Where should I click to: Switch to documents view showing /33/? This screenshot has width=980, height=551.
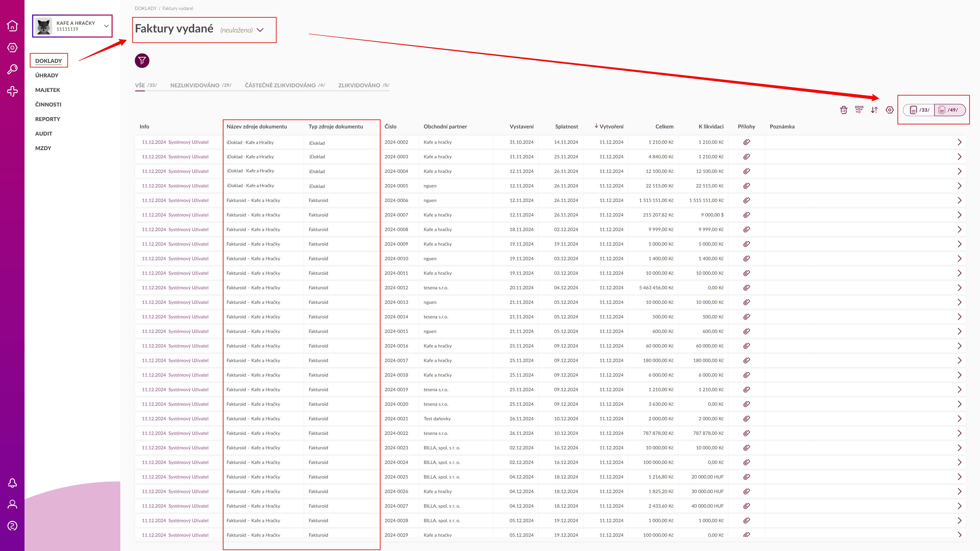coord(919,110)
